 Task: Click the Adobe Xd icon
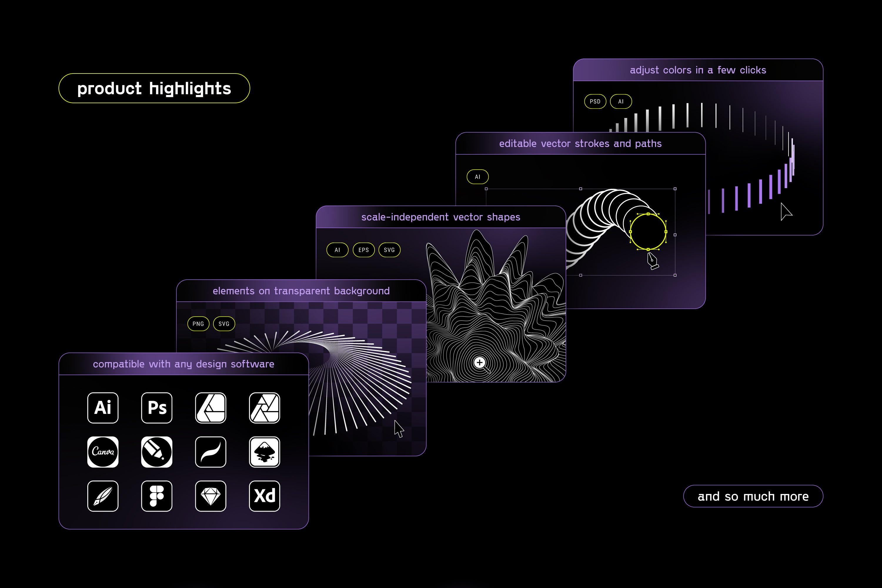pos(264,496)
